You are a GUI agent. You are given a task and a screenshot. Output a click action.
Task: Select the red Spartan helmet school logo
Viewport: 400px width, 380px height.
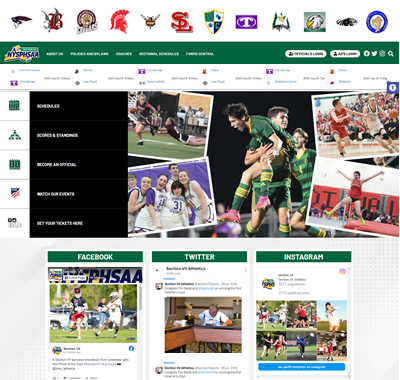(119, 22)
